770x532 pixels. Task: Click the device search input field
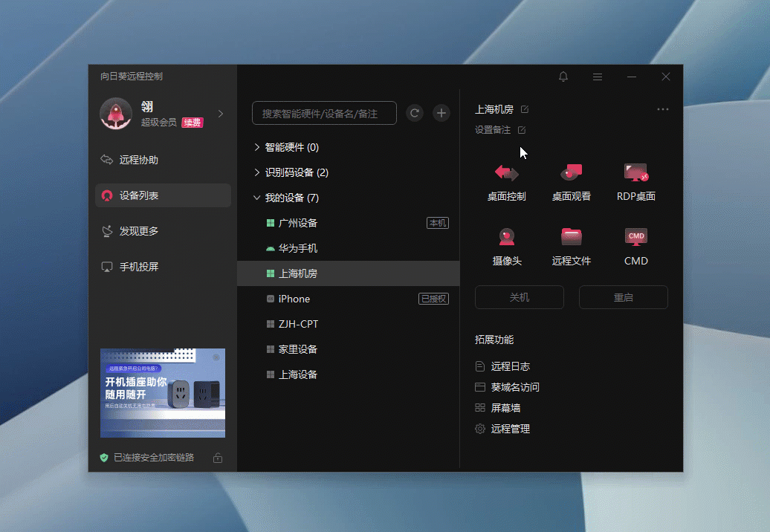click(x=324, y=113)
